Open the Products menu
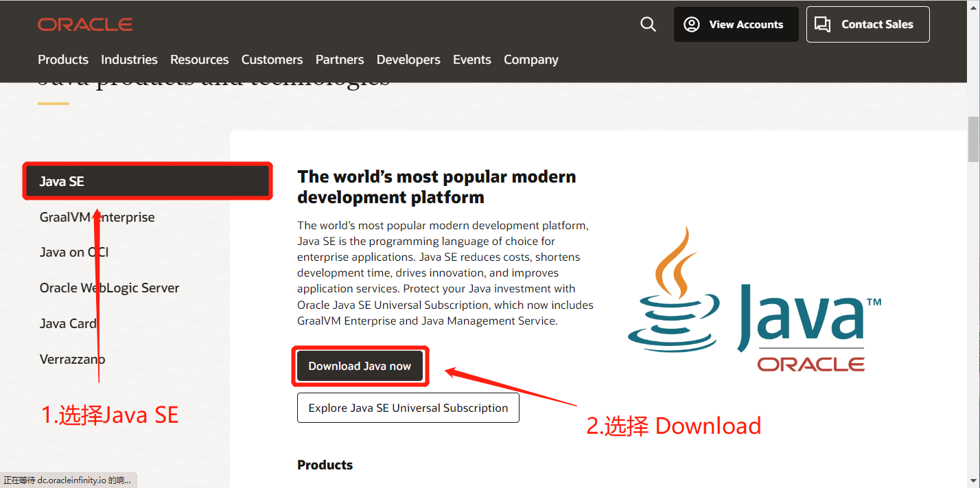The height and width of the screenshot is (488, 980). pos(63,60)
